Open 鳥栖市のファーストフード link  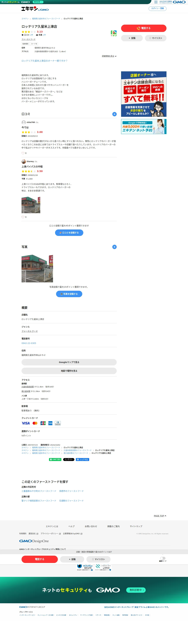click(71, 491)
